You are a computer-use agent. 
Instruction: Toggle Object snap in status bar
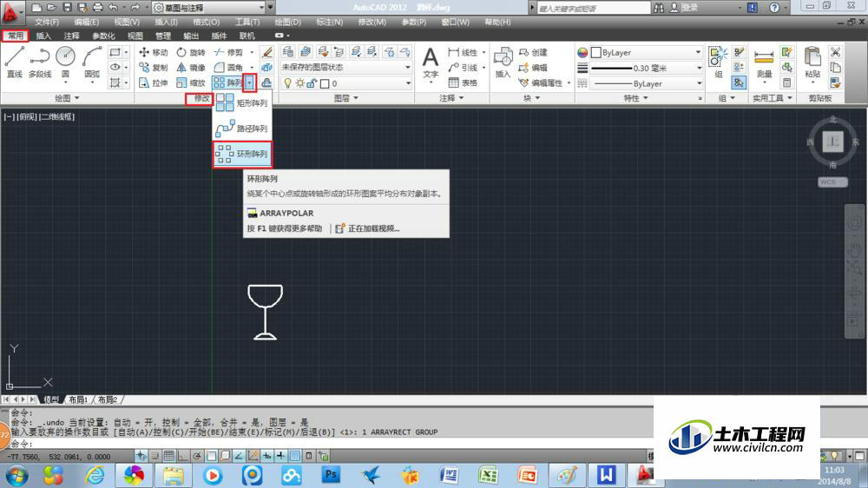(211, 456)
